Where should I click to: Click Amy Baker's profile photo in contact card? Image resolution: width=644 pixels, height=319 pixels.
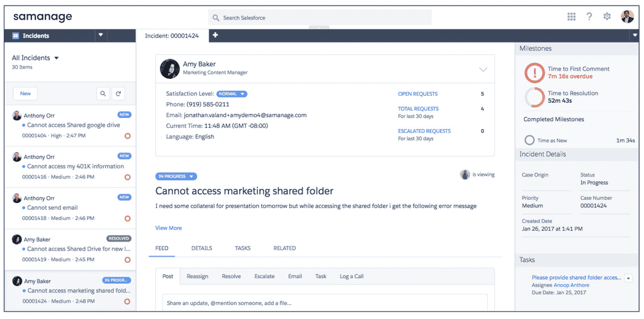pos(169,69)
